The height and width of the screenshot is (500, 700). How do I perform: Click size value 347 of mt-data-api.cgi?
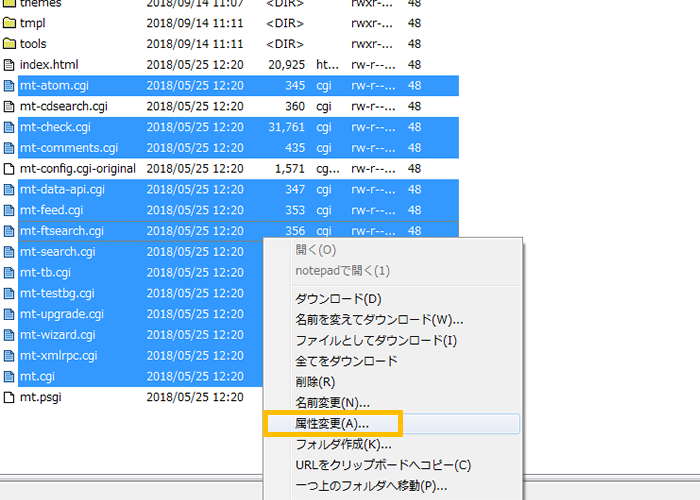[x=295, y=189]
